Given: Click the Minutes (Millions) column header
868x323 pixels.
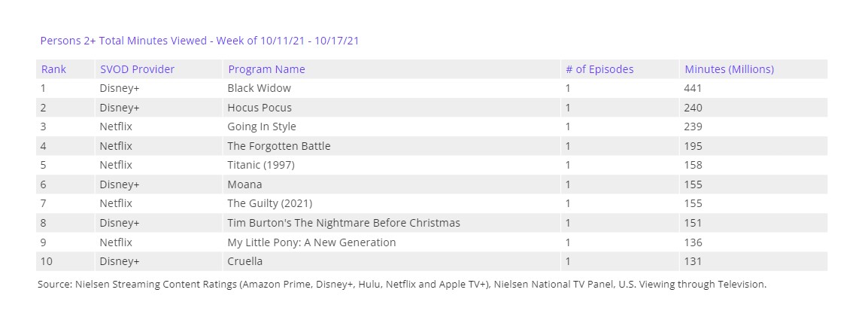Looking at the screenshot, I should click(x=729, y=69).
